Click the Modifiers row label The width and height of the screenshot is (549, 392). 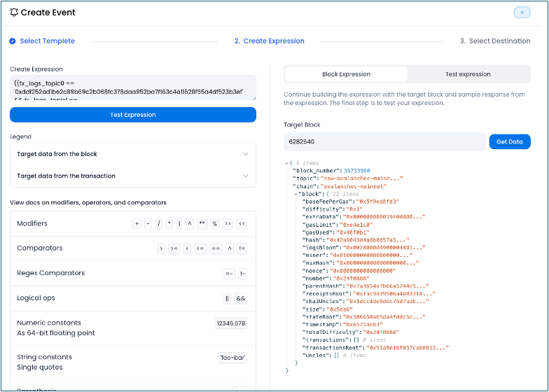[32, 224]
